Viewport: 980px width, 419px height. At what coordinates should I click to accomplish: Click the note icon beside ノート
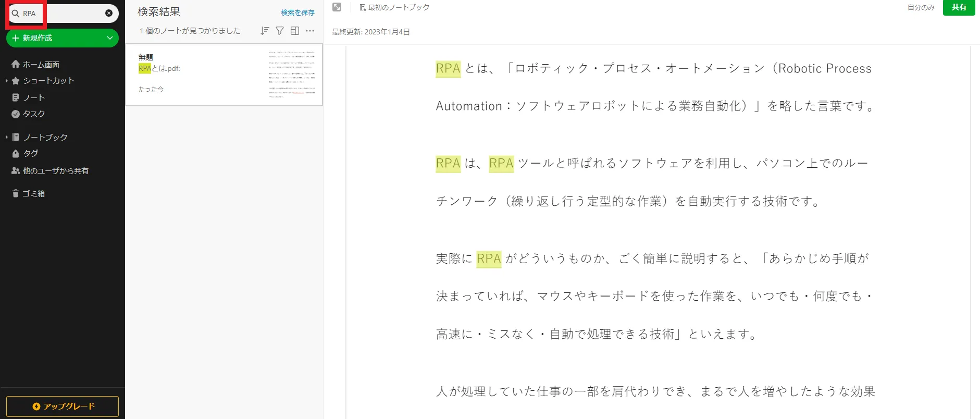pyautogui.click(x=16, y=97)
